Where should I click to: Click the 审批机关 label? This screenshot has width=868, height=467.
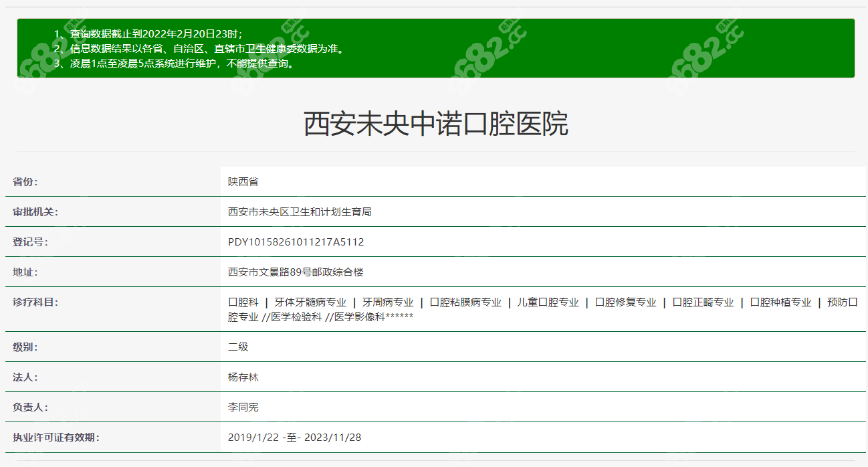click(35, 211)
